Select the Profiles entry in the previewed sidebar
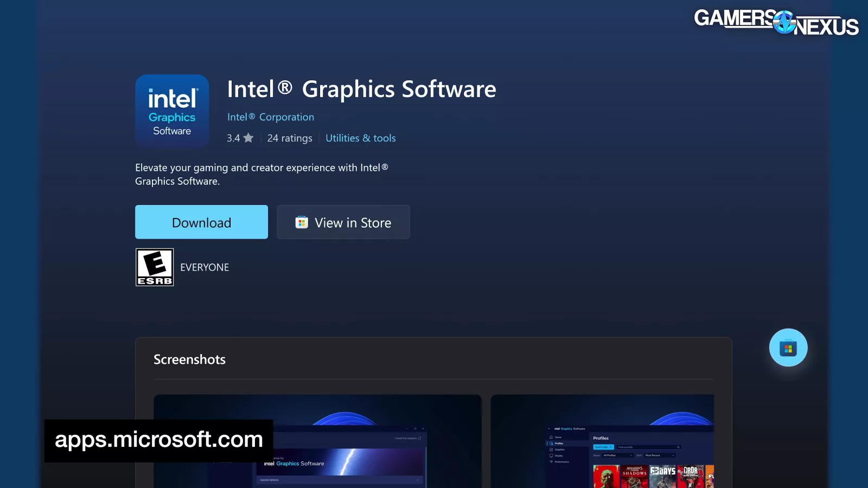The height and width of the screenshot is (488, 868). point(558,444)
